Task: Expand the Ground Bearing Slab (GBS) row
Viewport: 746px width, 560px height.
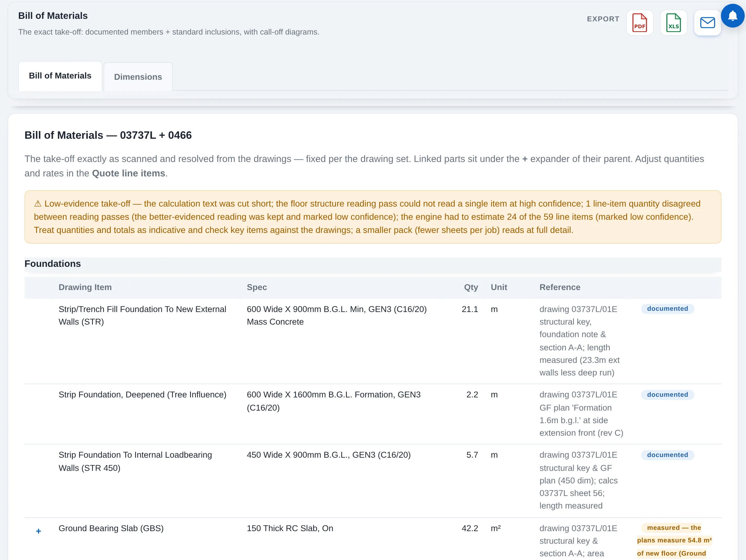Action: (x=38, y=531)
